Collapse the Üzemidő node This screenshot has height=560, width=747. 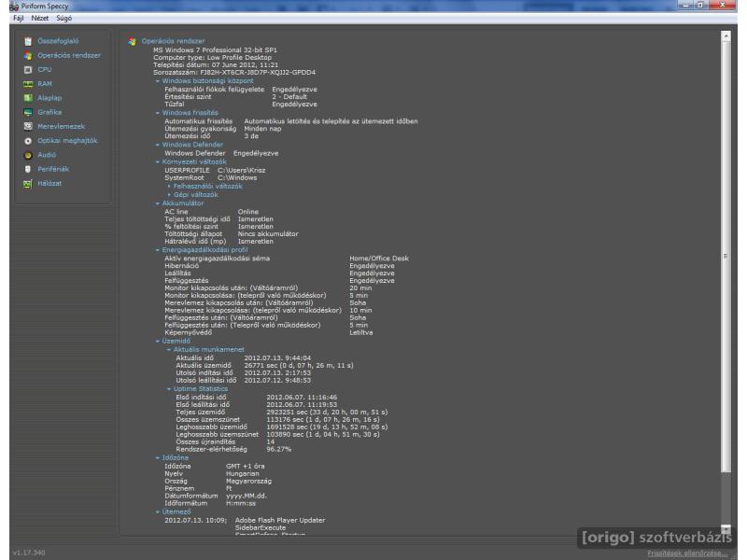click(x=157, y=342)
